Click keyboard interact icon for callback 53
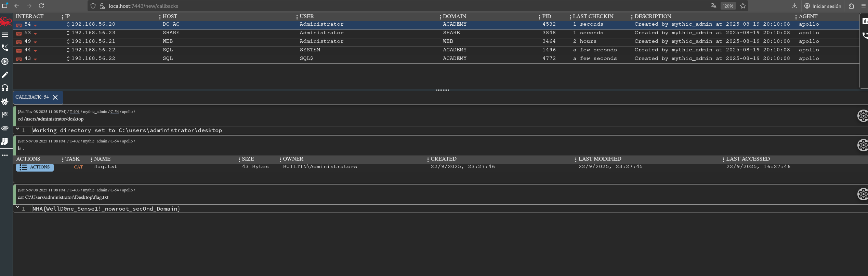 [19, 33]
